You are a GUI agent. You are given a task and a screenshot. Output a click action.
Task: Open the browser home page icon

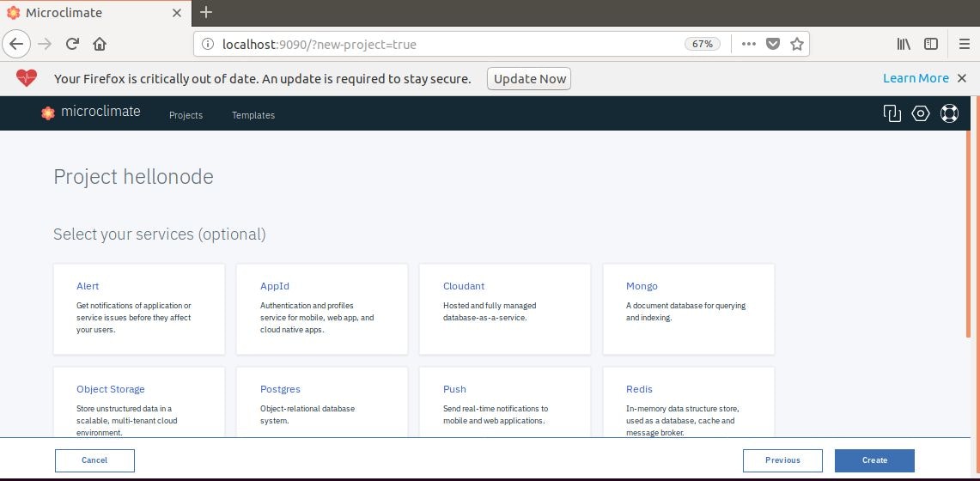100,44
